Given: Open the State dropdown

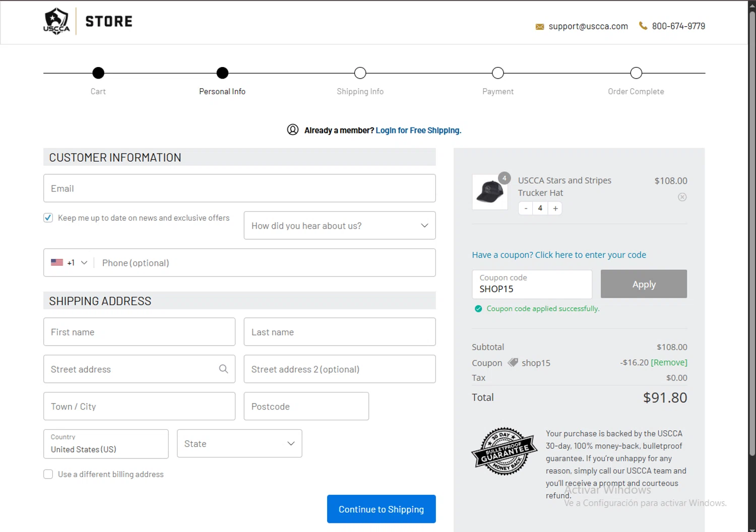Looking at the screenshot, I should click(239, 443).
